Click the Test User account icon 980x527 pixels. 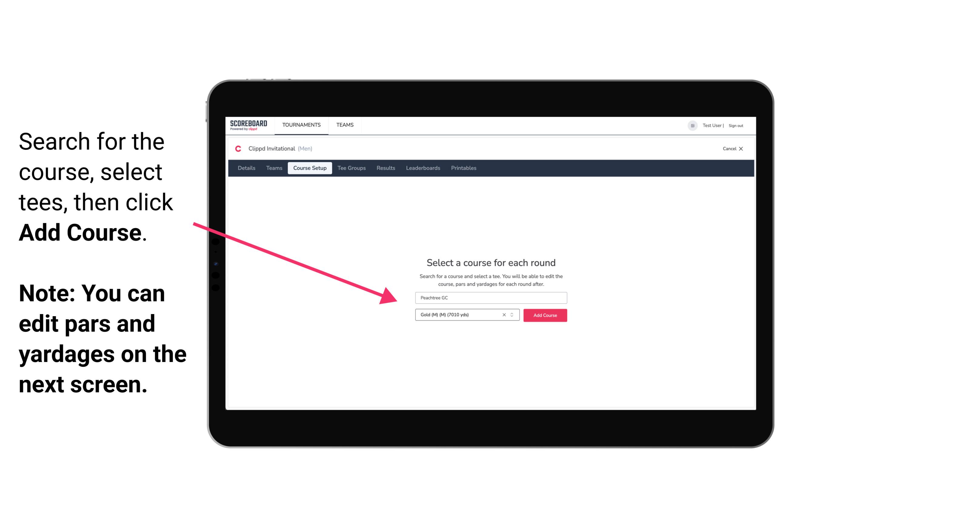pos(691,125)
